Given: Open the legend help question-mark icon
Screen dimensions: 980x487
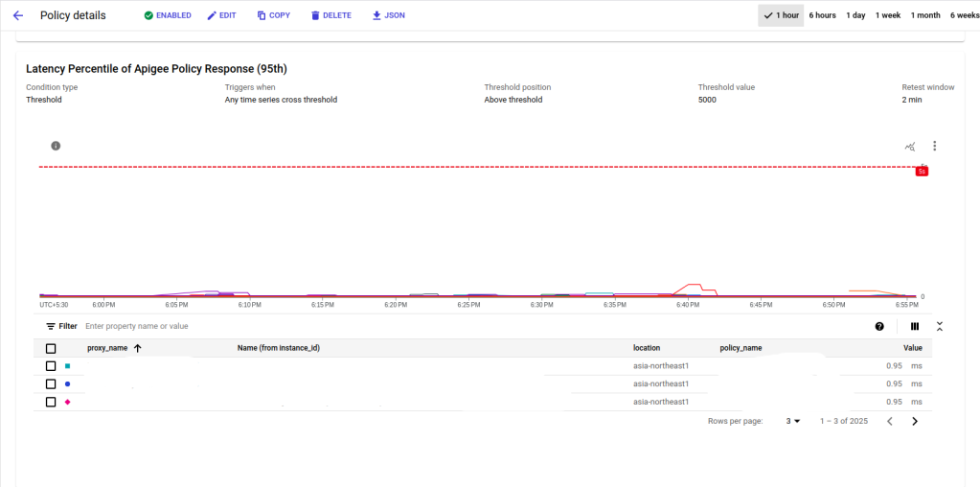Looking at the screenshot, I should point(880,326).
